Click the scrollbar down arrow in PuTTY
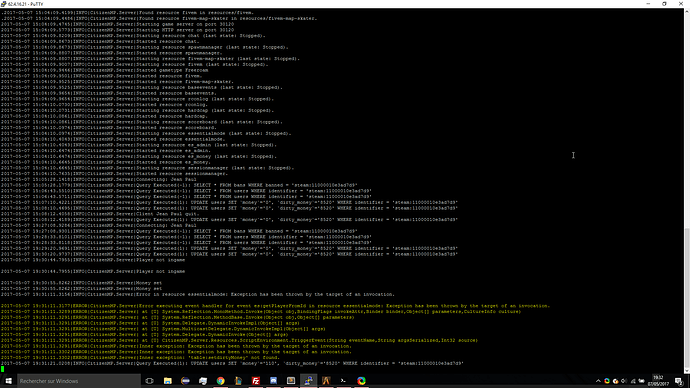 (x=687, y=371)
